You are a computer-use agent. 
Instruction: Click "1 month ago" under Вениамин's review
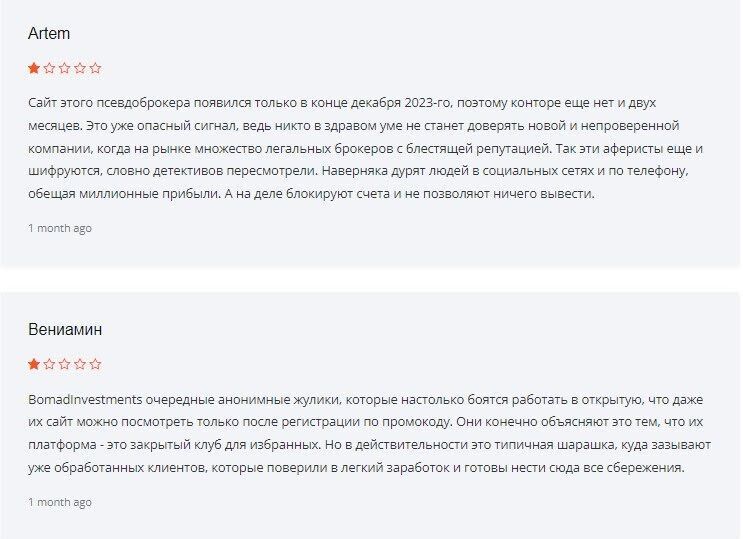pyautogui.click(x=60, y=502)
